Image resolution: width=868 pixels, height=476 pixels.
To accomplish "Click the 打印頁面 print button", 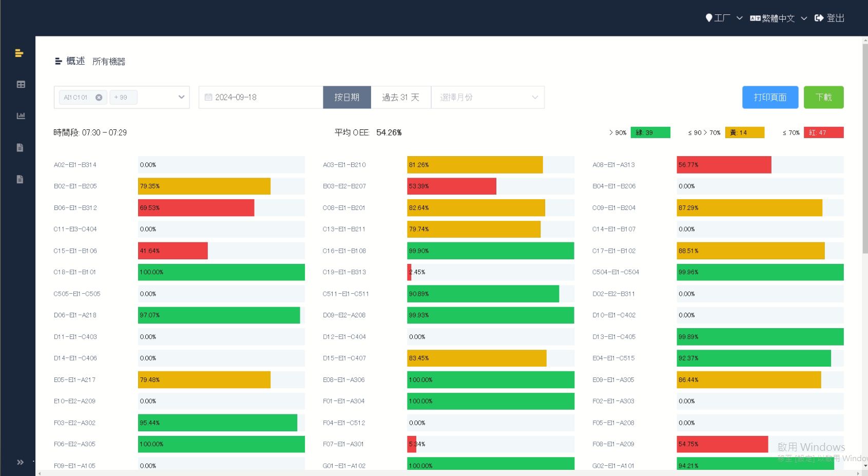I will 770,97.
